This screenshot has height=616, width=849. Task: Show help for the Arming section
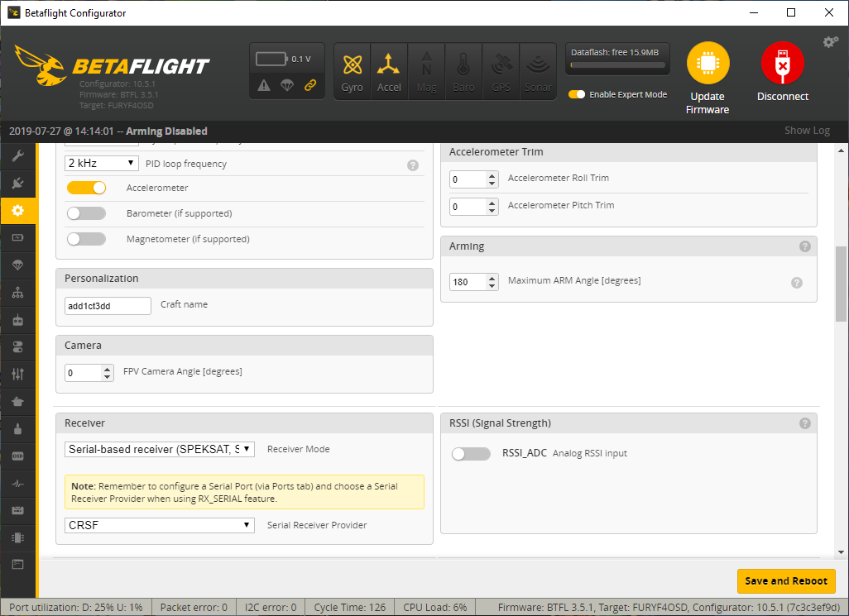coord(805,246)
